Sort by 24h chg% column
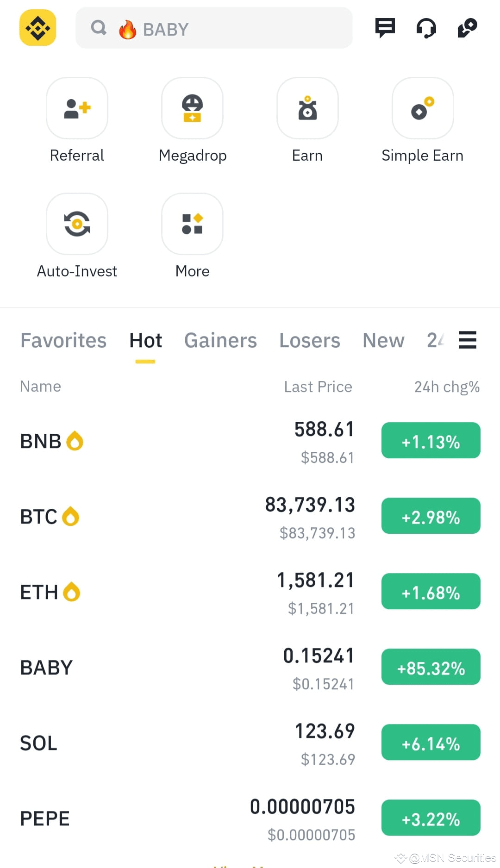500x868 pixels. pyautogui.click(x=447, y=387)
